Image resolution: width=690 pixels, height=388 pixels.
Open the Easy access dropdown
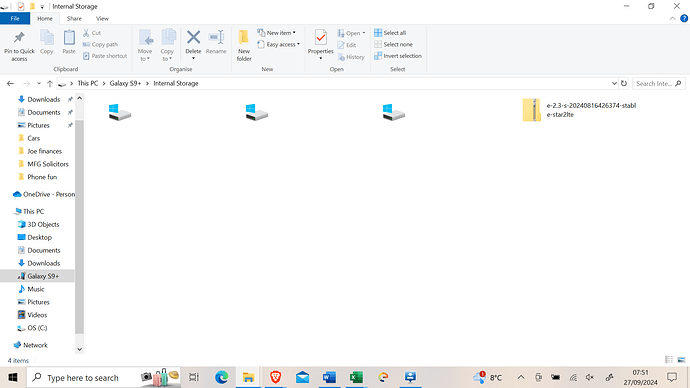pos(279,44)
